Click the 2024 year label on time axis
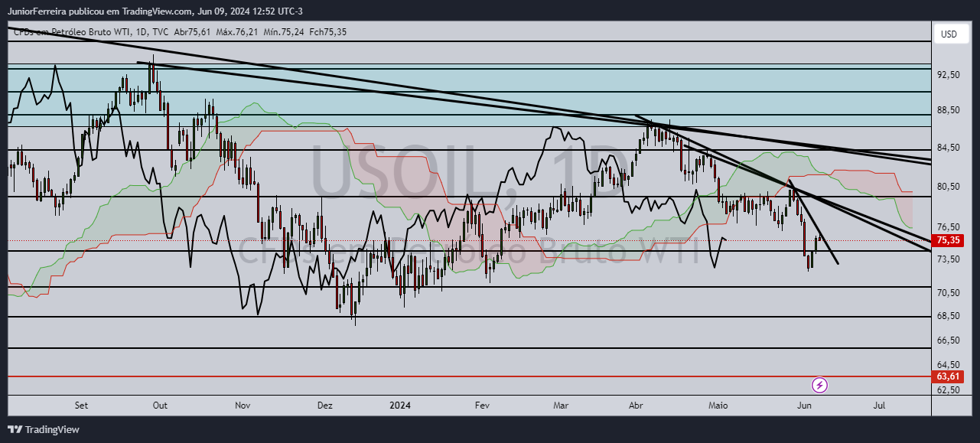 (x=400, y=406)
